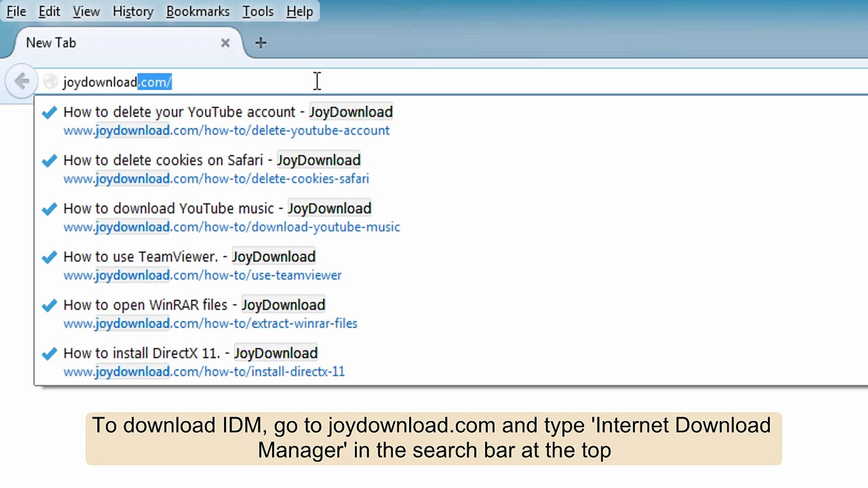Open the delete-youtube-account suggestion link
Image resolution: width=868 pixels, height=488 pixels.
[226, 131]
